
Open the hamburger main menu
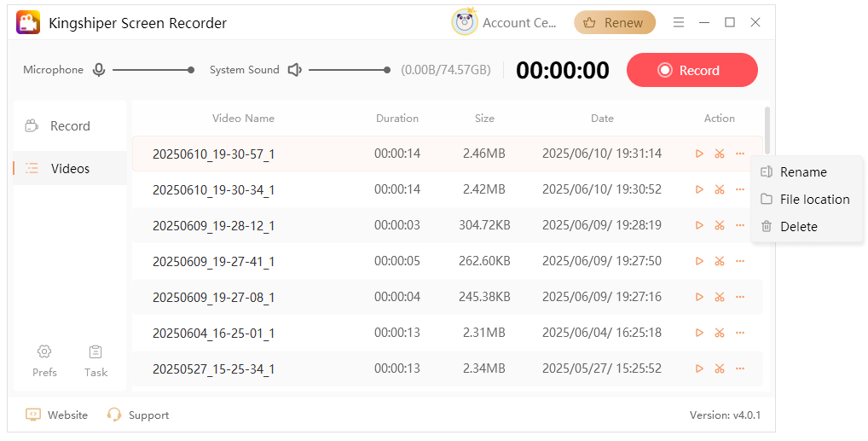click(x=678, y=22)
